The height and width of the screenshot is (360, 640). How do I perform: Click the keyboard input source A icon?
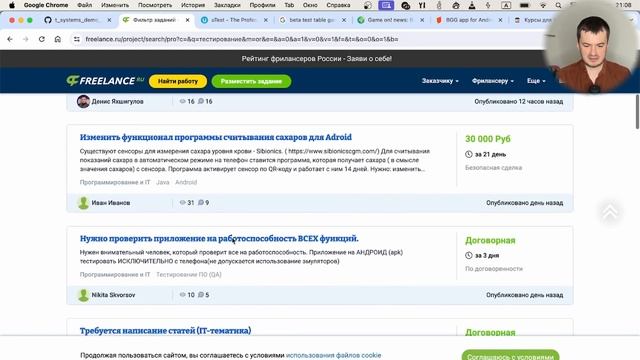506,5
